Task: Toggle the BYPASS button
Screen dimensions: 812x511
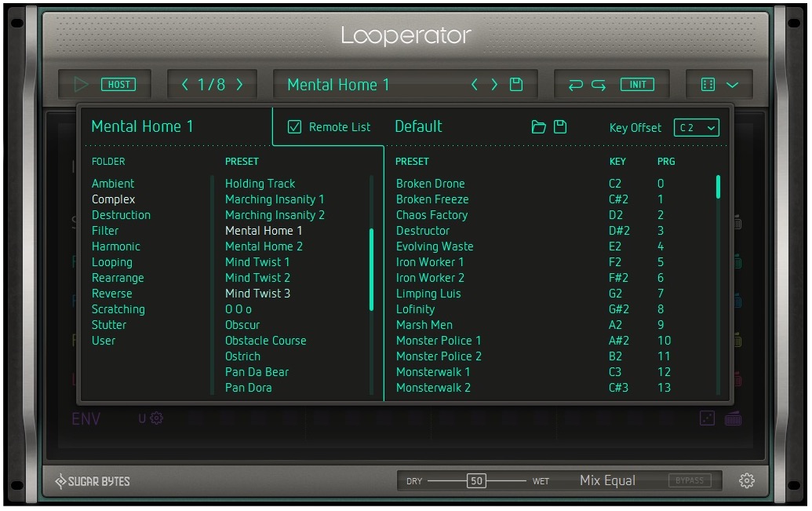Action: point(690,480)
